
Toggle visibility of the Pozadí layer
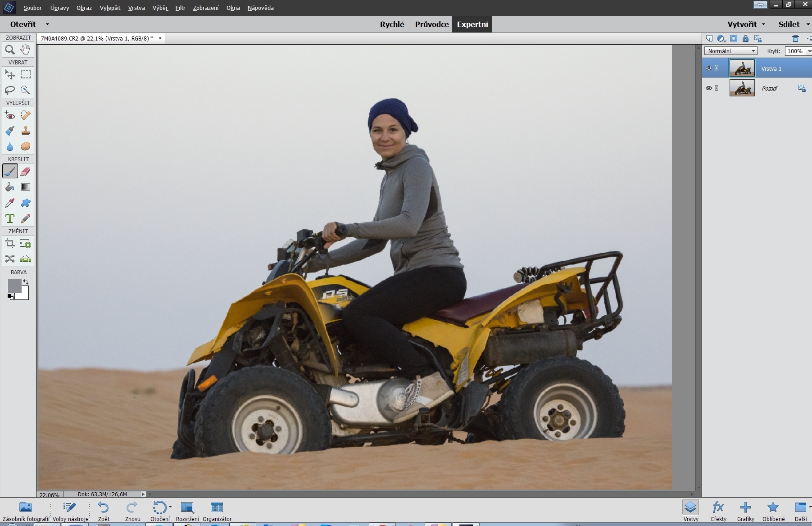[x=708, y=88]
